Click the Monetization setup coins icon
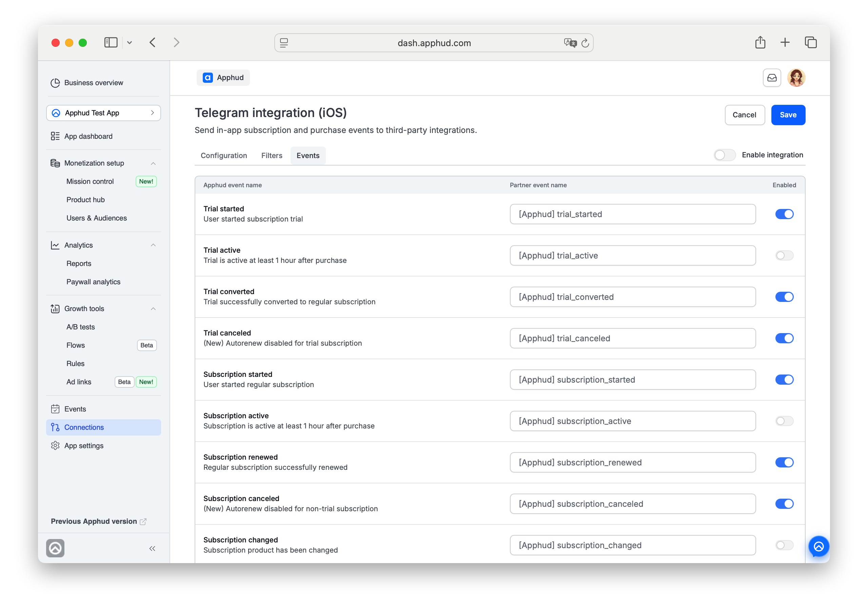 point(55,163)
